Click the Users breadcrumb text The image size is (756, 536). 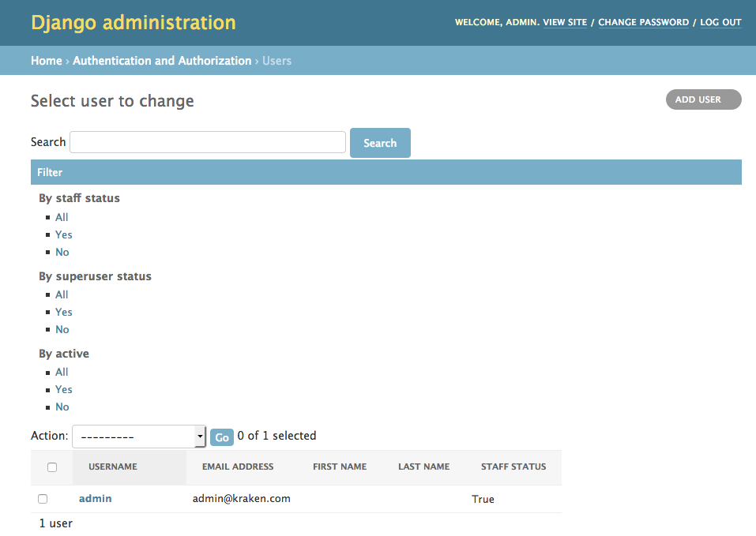point(276,61)
